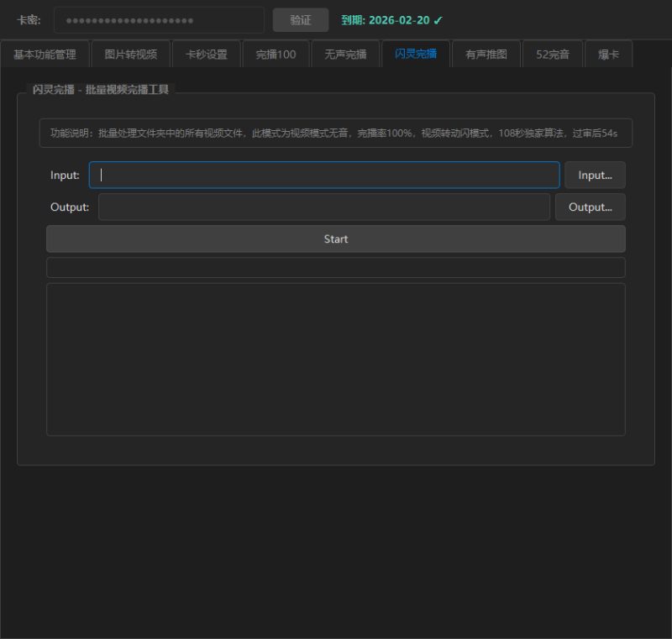This screenshot has width=672, height=639.
Task: Select the 卡秒设置 tab
Action: (206, 55)
